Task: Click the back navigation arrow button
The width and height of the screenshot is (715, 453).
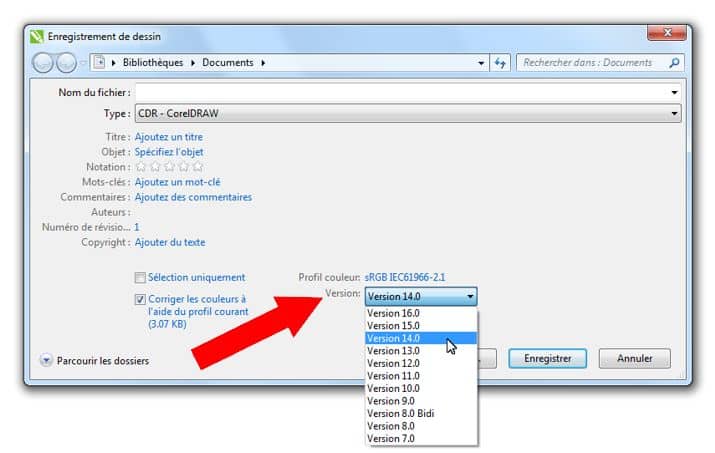Action: 42,63
